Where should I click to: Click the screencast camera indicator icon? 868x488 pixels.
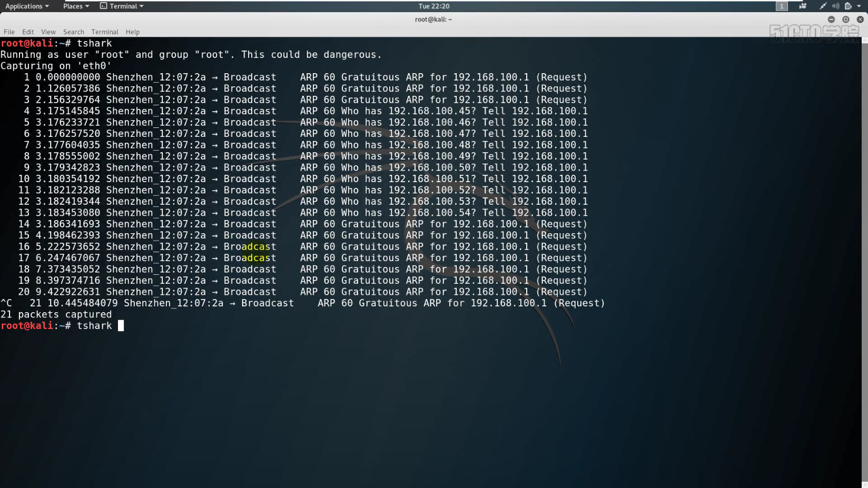[803, 6]
